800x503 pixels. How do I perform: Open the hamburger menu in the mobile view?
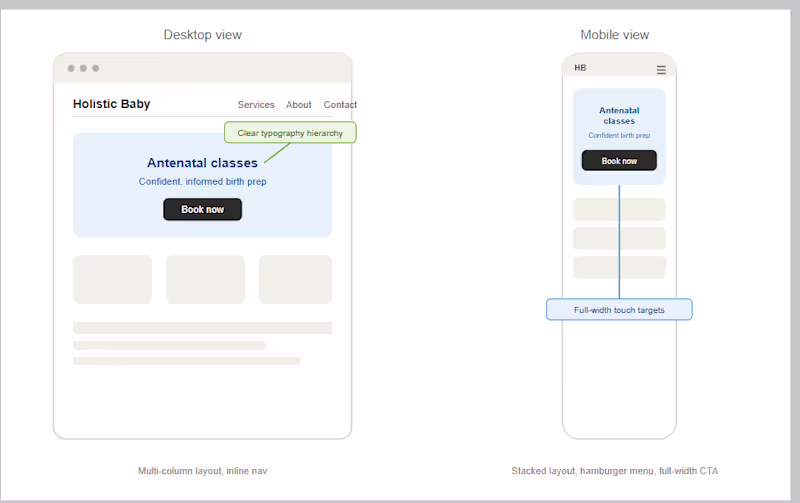coord(661,70)
